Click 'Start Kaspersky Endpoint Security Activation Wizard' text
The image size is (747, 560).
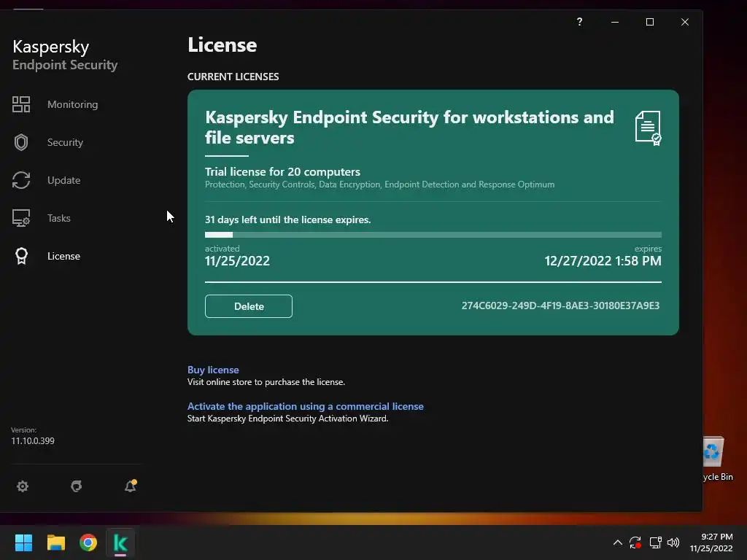tap(287, 419)
